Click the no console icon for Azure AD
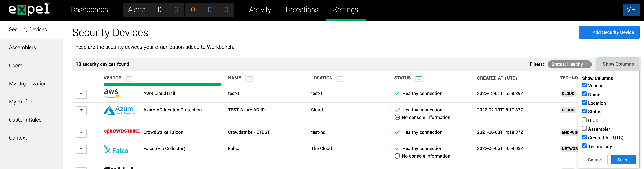The image size is (644, 169). [397, 117]
